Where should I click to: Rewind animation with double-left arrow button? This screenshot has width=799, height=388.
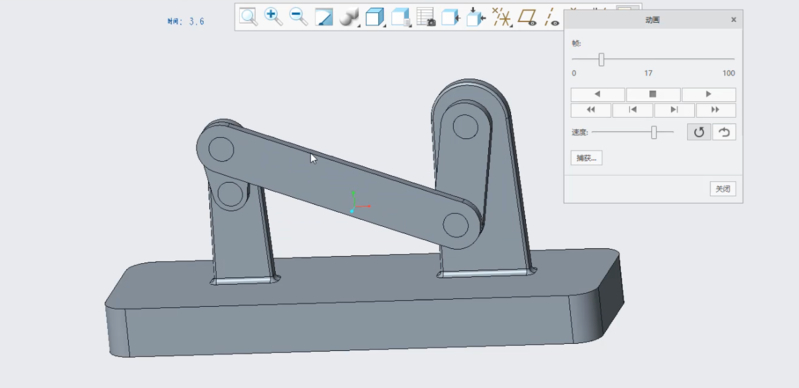click(591, 110)
